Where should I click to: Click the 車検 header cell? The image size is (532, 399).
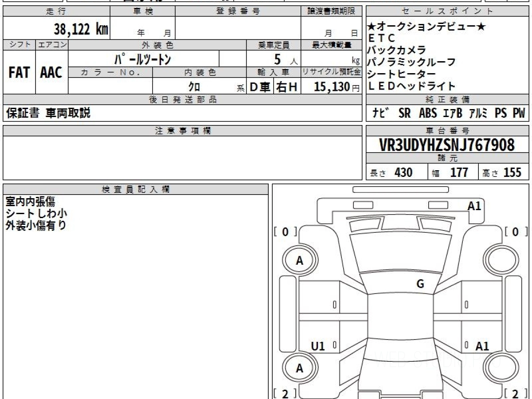click(143, 12)
